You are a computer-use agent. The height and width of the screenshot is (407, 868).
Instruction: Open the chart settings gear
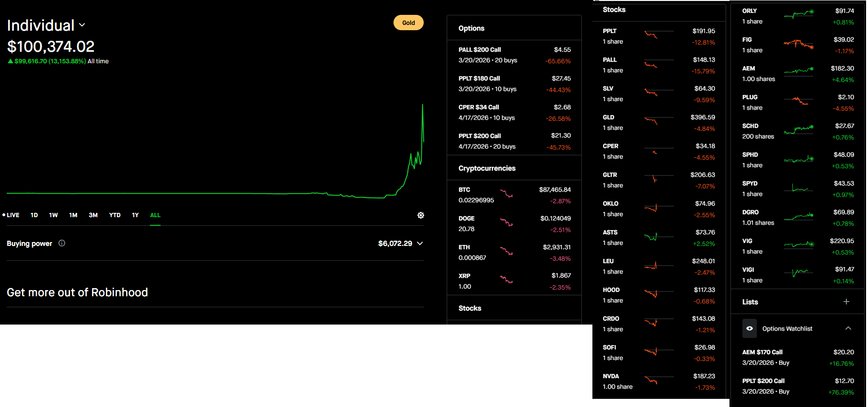coord(421,215)
